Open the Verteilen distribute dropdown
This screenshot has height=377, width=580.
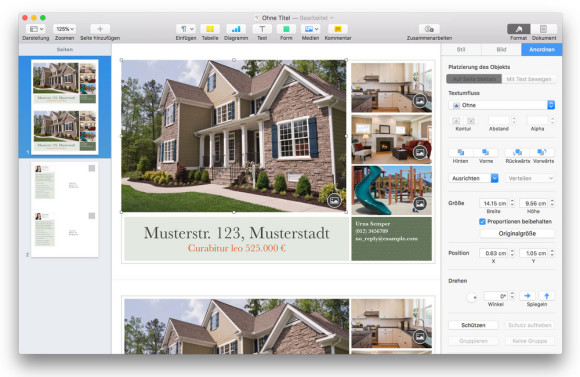pos(530,178)
